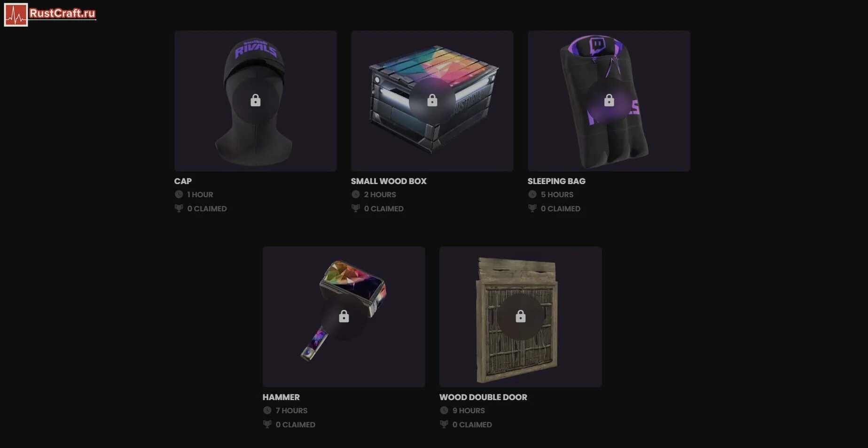Image resolution: width=868 pixels, height=448 pixels.
Task: Open the RustCraft.ru site link
Action: [x=63, y=14]
